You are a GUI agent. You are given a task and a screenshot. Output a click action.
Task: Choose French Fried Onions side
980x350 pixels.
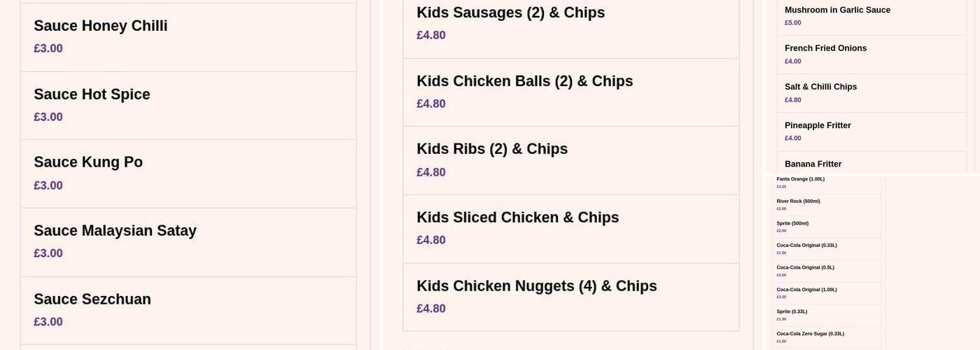871,55
